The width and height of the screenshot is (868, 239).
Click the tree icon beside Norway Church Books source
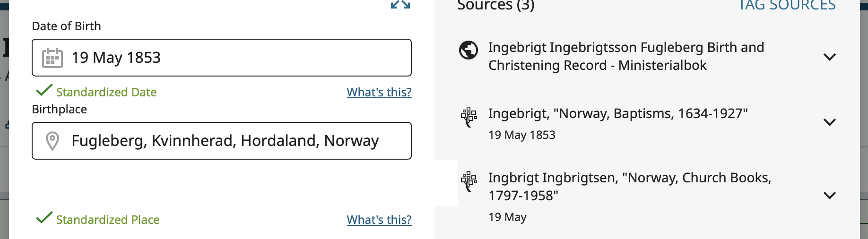(469, 180)
